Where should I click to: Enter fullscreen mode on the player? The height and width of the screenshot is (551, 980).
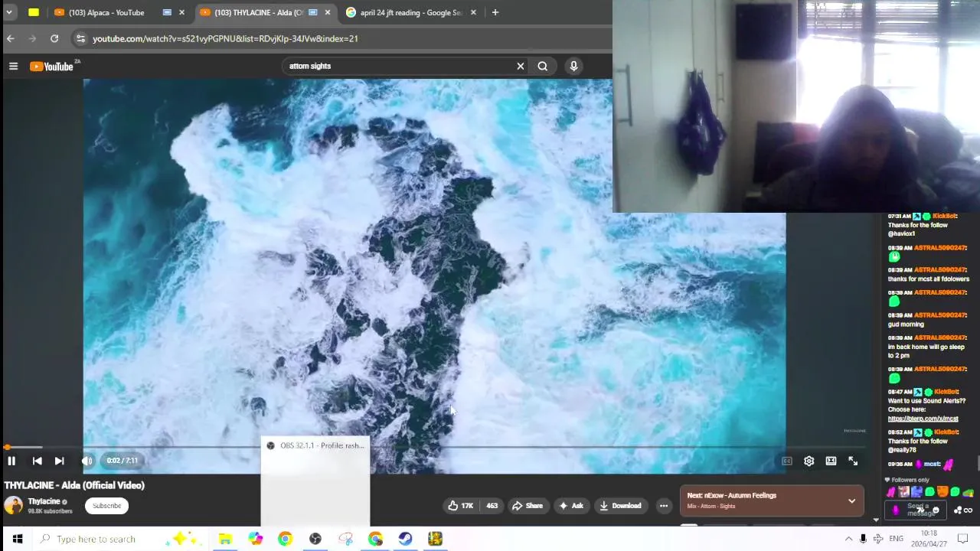(x=853, y=461)
